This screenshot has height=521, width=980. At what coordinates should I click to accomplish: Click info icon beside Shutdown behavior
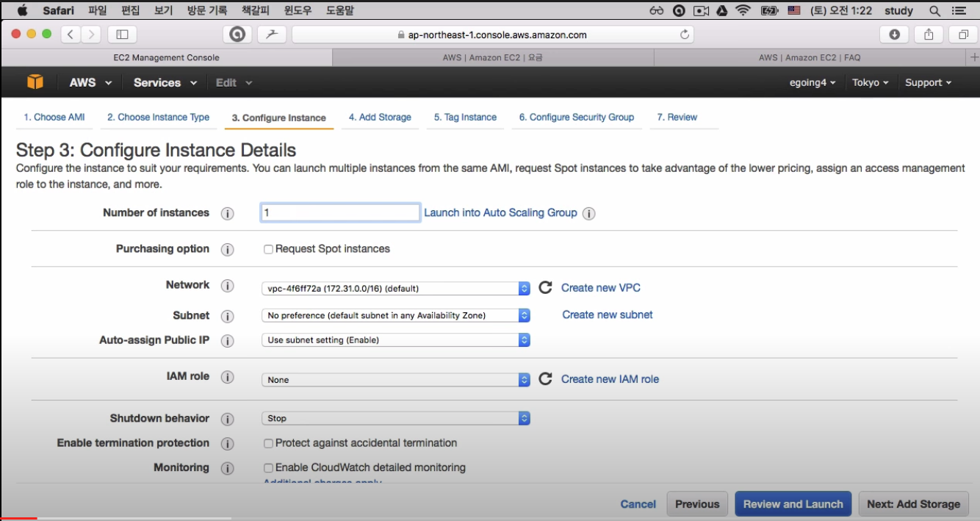tap(228, 420)
